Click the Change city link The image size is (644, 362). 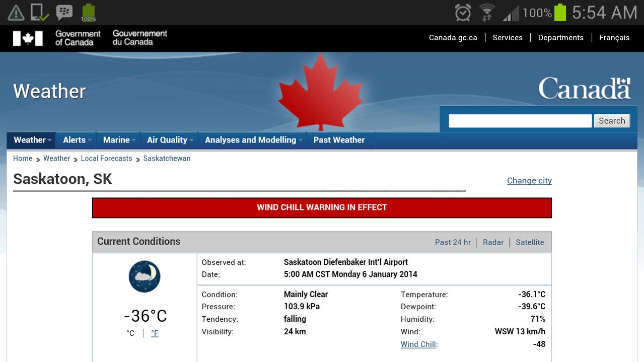coord(529,181)
